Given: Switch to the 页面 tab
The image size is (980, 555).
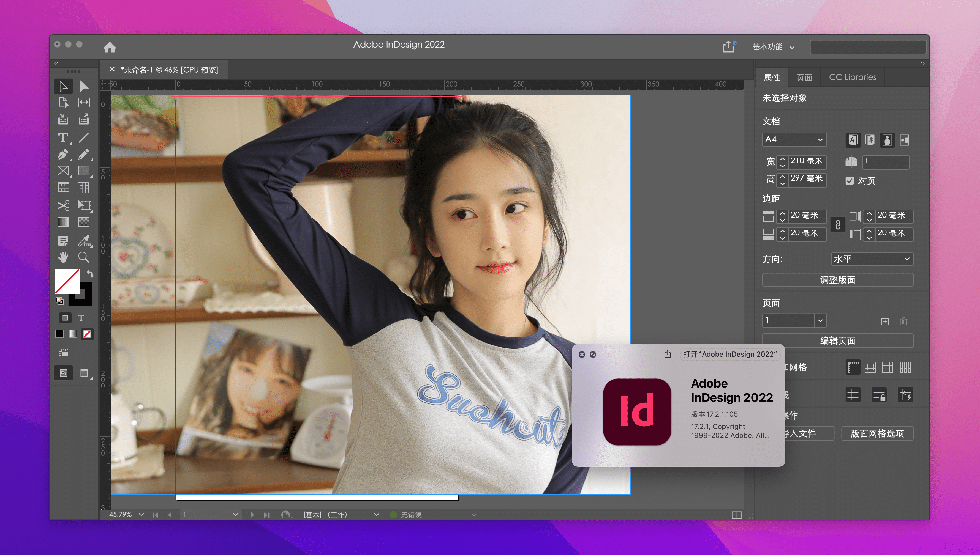Looking at the screenshot, I should point(804,77).
